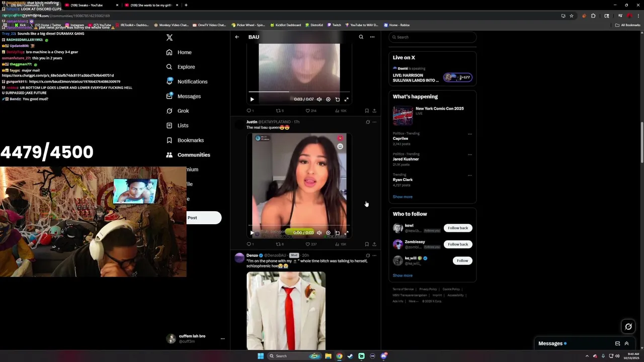Click the floating Grok button
Image resolution: width=644 pixels, height=362 pixels.
coord(628,327)
